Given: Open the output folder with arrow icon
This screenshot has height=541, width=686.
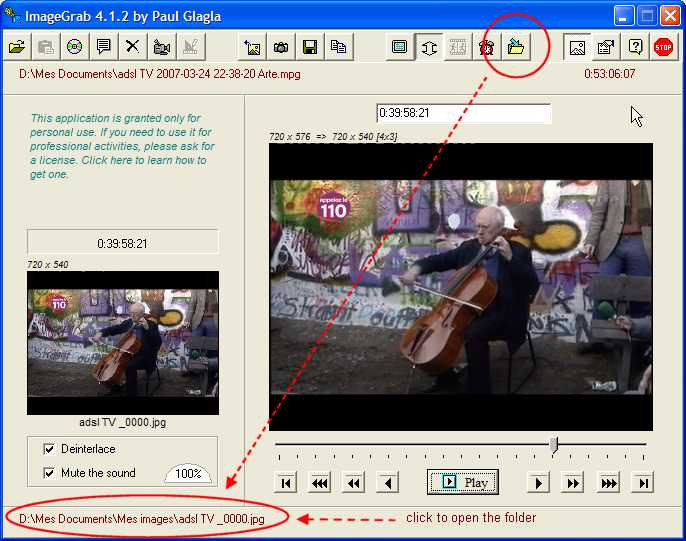Looking at the screenshot, I should point(516,46).
